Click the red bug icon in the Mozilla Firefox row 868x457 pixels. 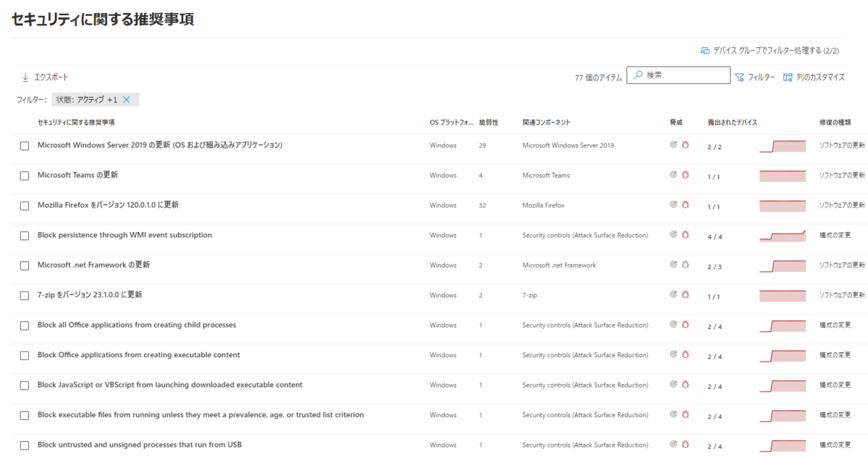685,205
